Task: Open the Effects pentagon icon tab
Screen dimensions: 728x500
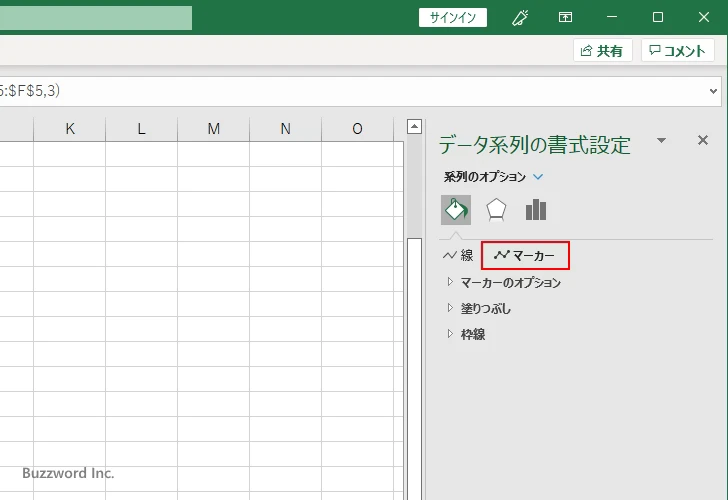Action: pos(496,210)
